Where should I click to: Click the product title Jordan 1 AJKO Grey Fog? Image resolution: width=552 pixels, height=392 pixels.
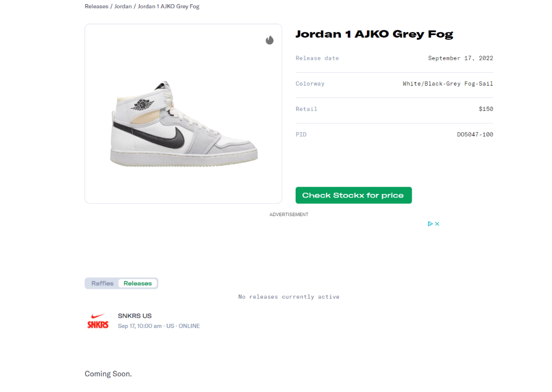point(374,34)
